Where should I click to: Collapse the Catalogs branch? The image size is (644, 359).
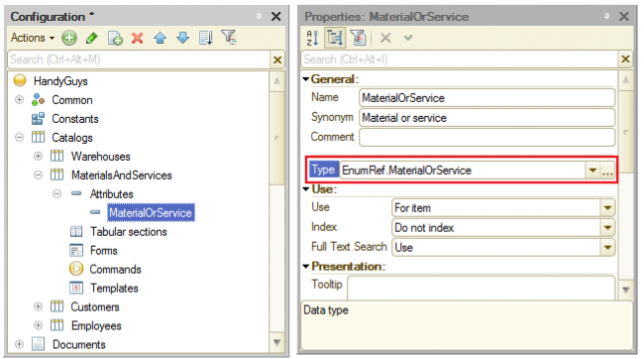[19, 137]
